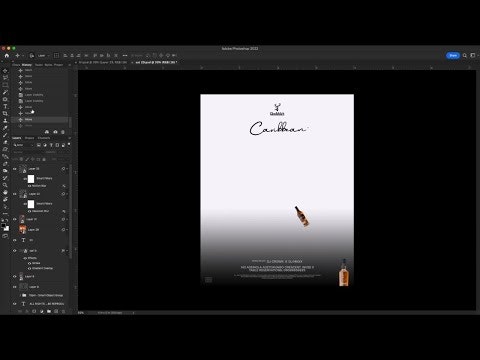
Task: Collapse Layer 33 smart filters chevron
Action: (x=67, y=169)
